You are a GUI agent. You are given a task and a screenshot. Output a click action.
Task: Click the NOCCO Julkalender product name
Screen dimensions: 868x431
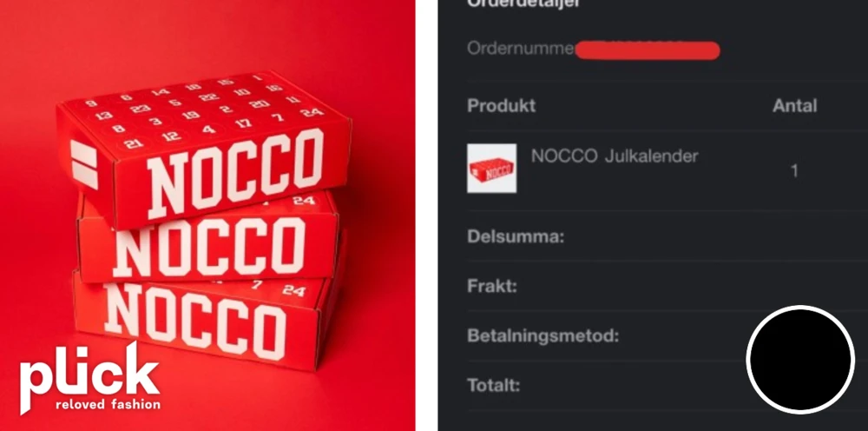(x=615, y=156)
